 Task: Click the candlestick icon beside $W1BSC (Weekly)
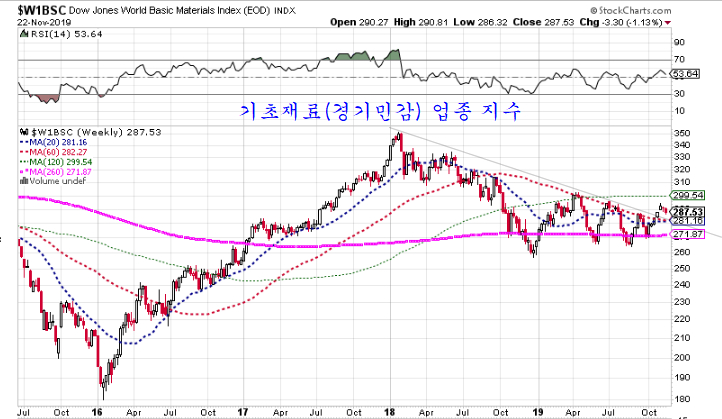coord(25,132)
